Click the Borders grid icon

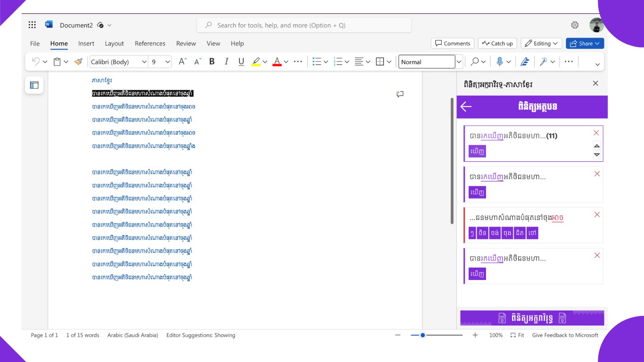380,62
